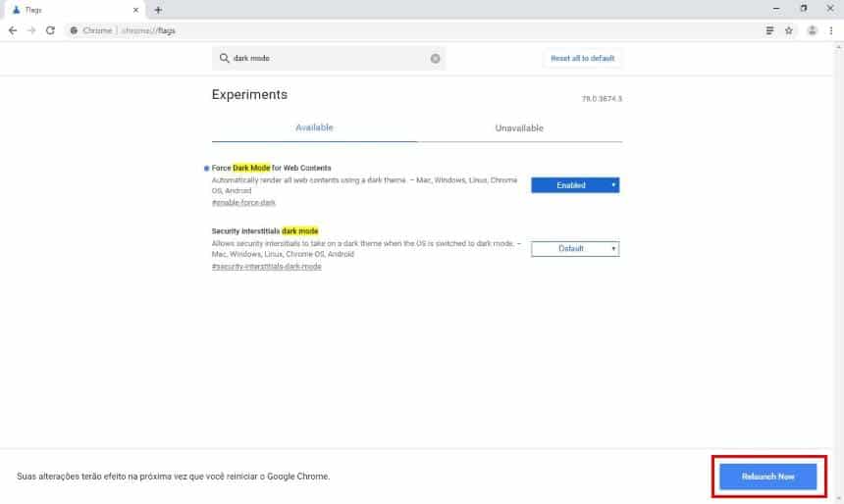Go back with the browser back arrow
The height and width of the screenshot is (504, 844).
point(13,30)
